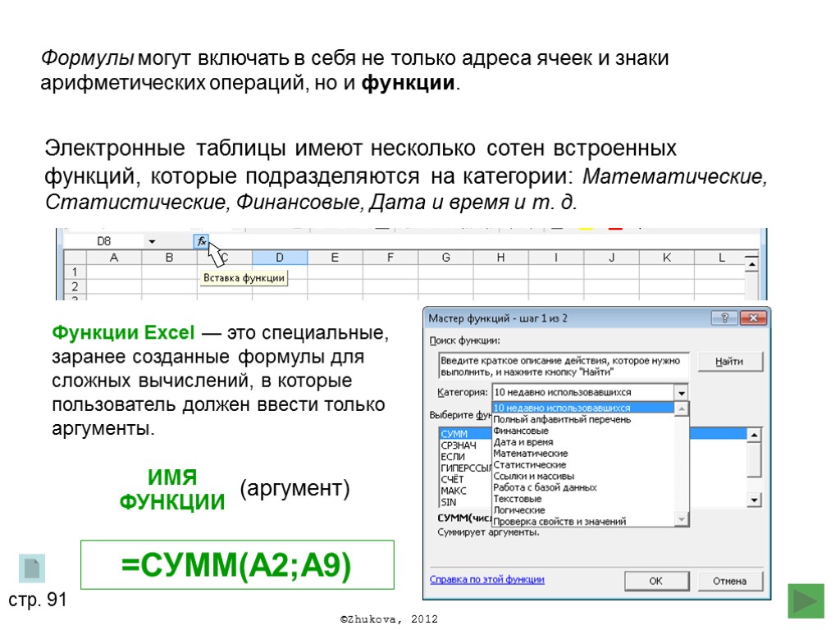Choose the Текстовые category
The height and width of the screenshot is (630, 840).
(x=583, y=499)
